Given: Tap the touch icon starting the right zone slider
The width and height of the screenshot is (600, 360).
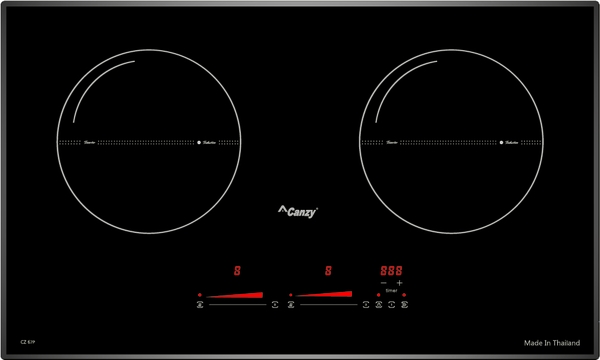Looking at the screenshot, I should 291,305.
